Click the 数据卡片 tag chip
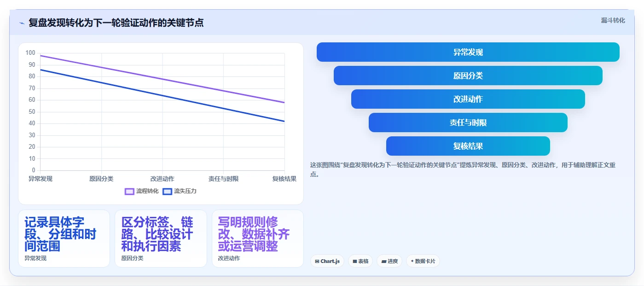The image size is (644, 286). pyautogui.click(x=423, y=261)
